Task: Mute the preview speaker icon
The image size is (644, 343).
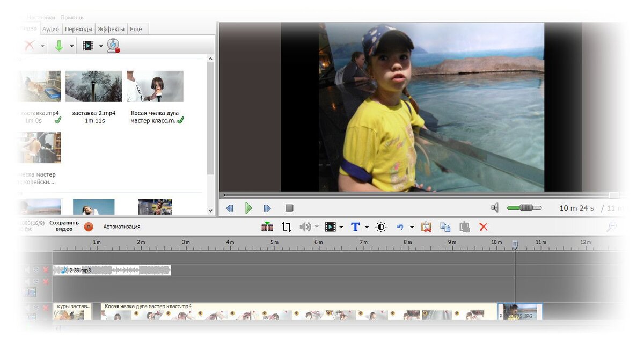Action: pos(495,208)
